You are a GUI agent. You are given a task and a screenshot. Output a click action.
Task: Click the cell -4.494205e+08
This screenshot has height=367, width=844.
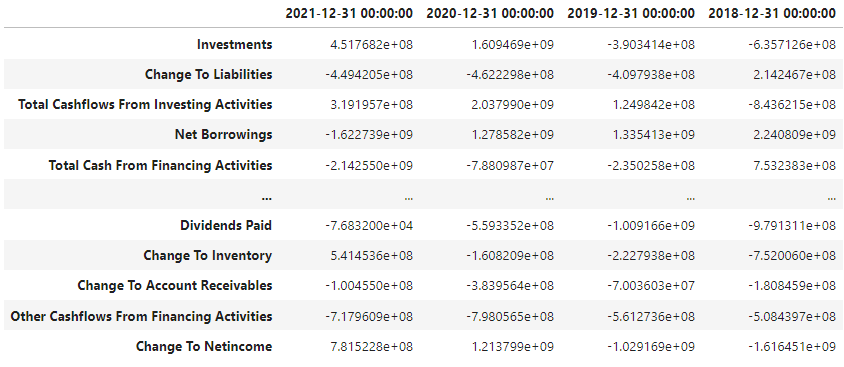pos(369,74)
